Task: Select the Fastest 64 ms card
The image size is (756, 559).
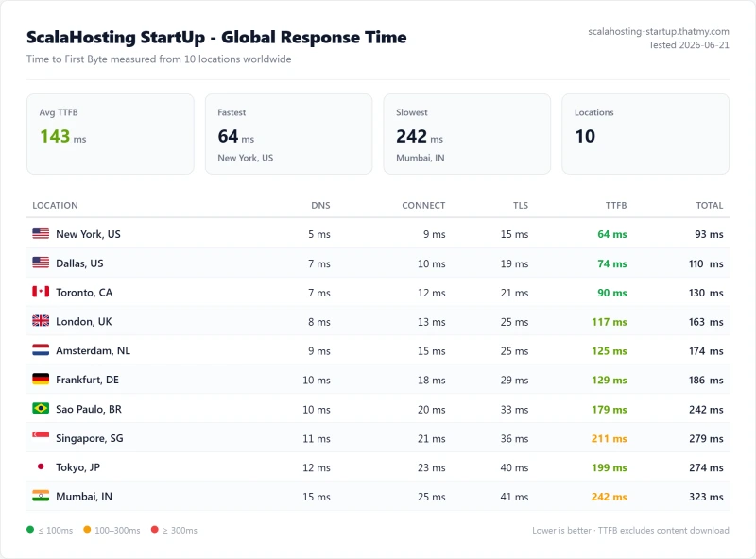Action: click(x=289, y=134)
